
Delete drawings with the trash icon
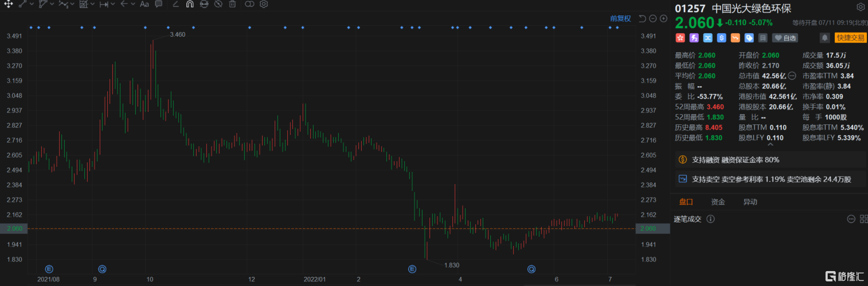pyautogui.click(x=232, y=4)
